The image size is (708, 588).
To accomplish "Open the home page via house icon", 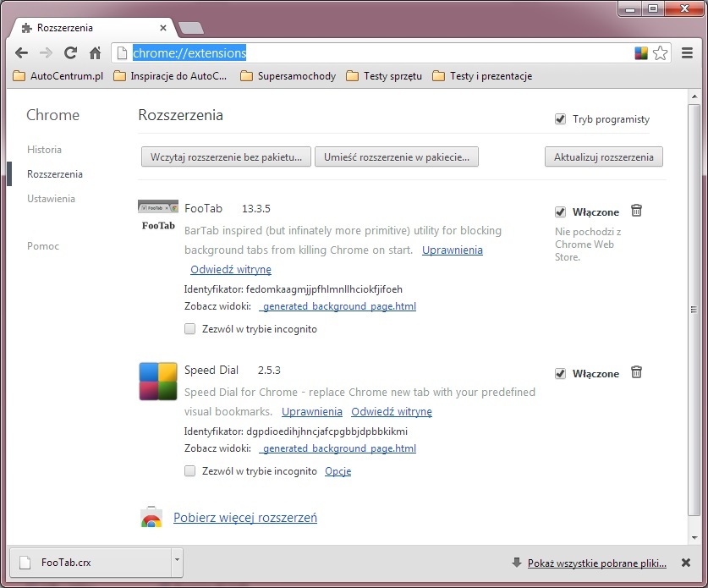I will 95,53.
